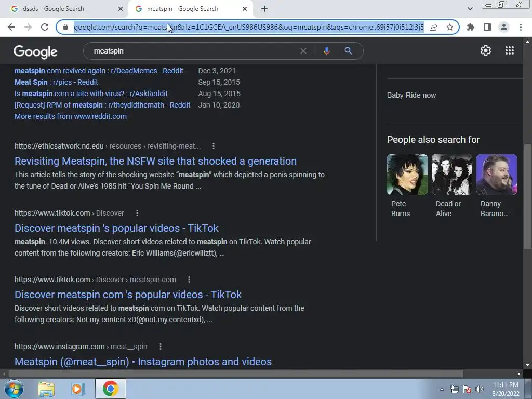The width and height of the screenshot is (532, 399).
Task: Open network status tray icon
Action: pyautogui.click(x=454, y=389)
